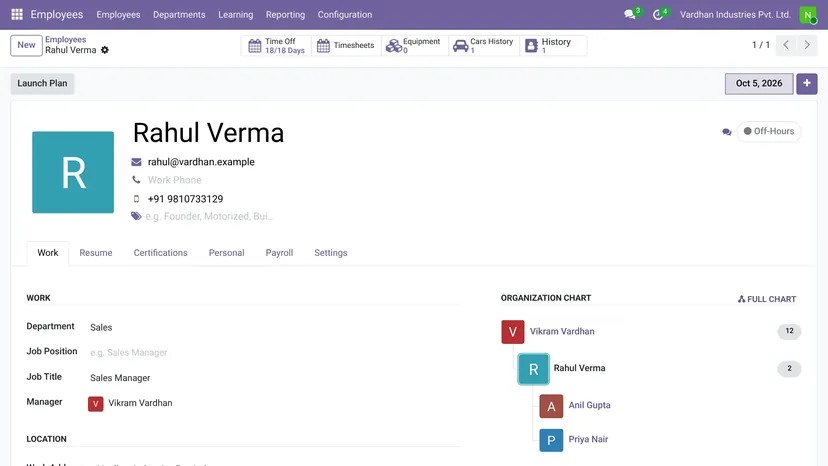Image resolution: width=828 pixels, height=466 pixels.
Task: Open Cars History stat button
Action: (484, 45)
